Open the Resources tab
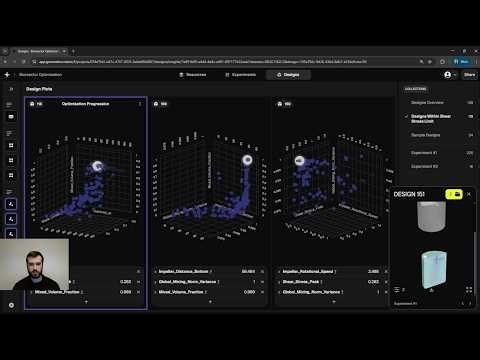The image size is (480, 360). (x=193, y=75)
